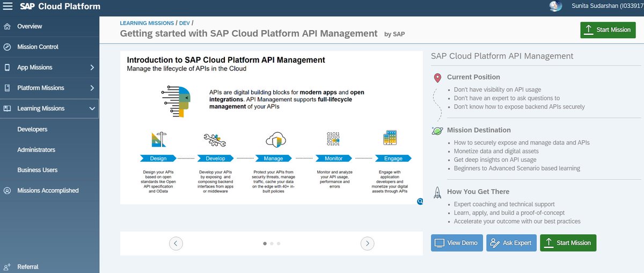The image size is (644, 273).
Task: Go to the next slide arrow
Action: 367,243
